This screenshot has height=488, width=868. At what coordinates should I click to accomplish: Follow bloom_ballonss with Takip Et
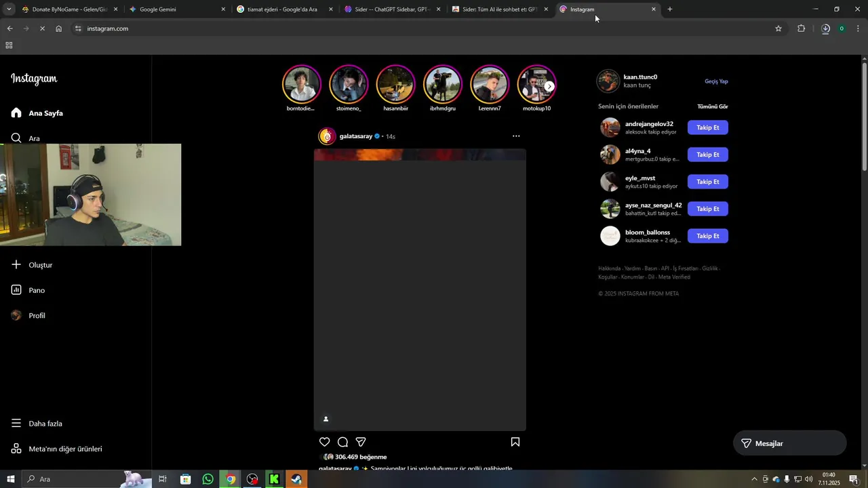pyautogui.click(x=708, y=236)
